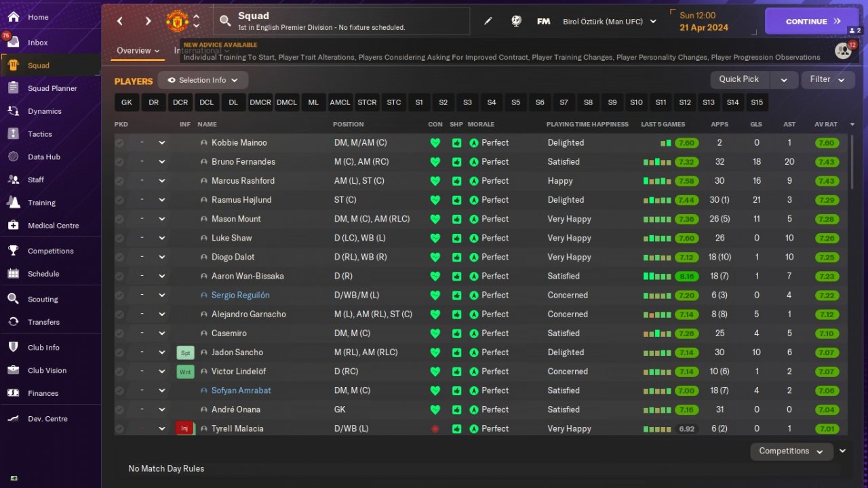Open Sergio Reguilón player link
This screenshot has width=868, height=488.
coord(241,296)
